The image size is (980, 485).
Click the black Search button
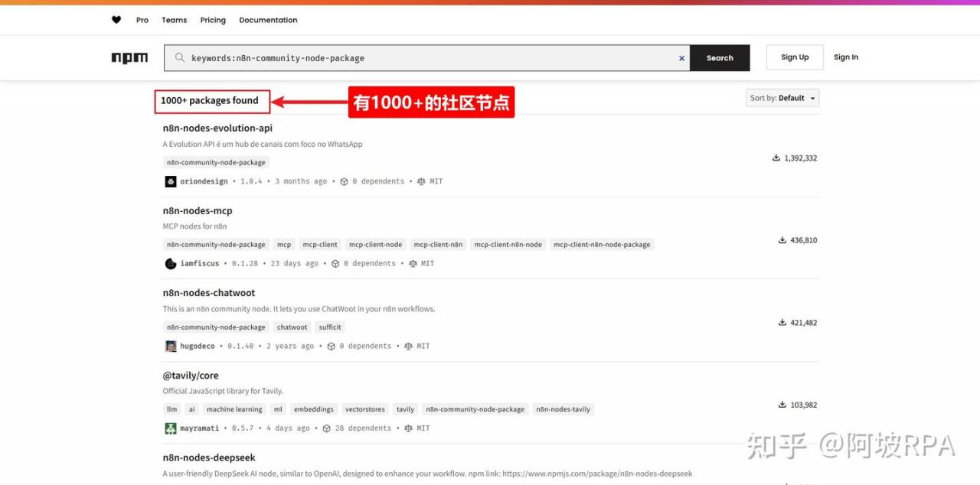720,58
